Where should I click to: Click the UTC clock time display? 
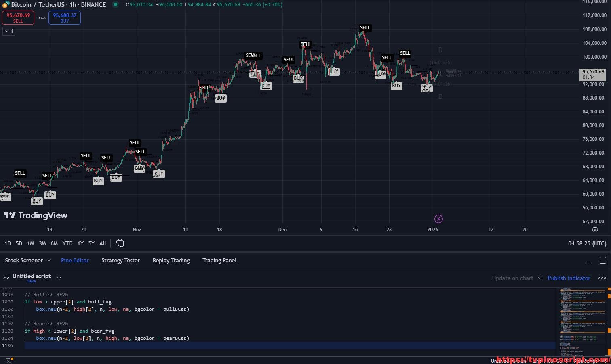coord(587,243)
